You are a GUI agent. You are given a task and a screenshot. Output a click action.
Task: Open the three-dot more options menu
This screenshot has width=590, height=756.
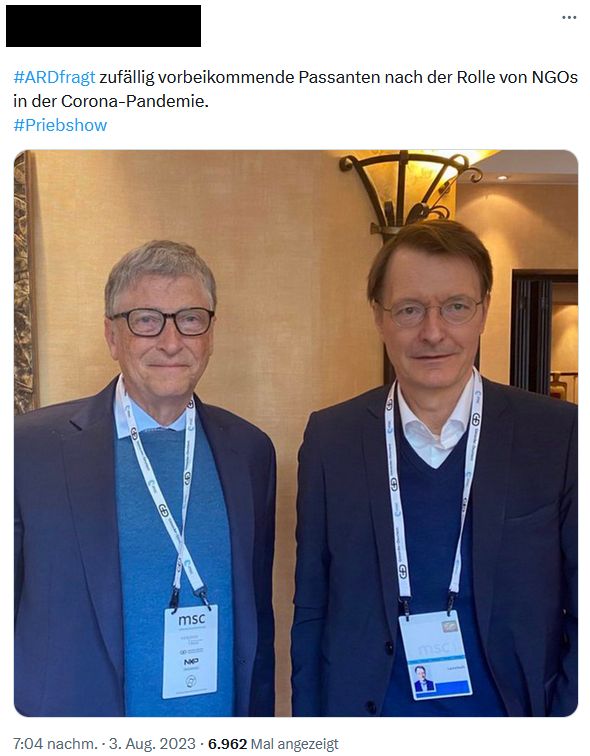[x=569, y=17]
